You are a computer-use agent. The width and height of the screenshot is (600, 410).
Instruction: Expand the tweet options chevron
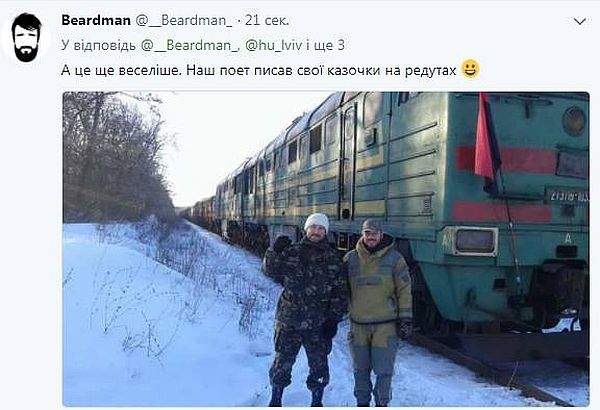pos(580,21)
